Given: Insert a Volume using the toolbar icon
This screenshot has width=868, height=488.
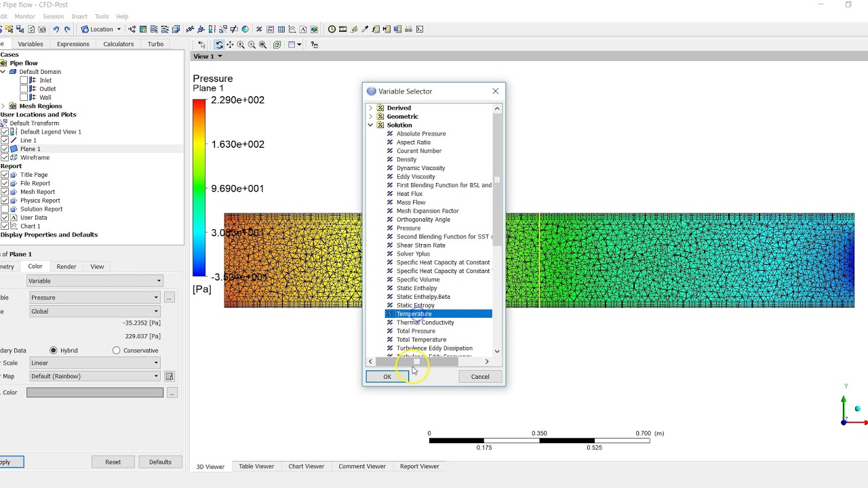Looking at the screenshot, I should pos(176,29).
